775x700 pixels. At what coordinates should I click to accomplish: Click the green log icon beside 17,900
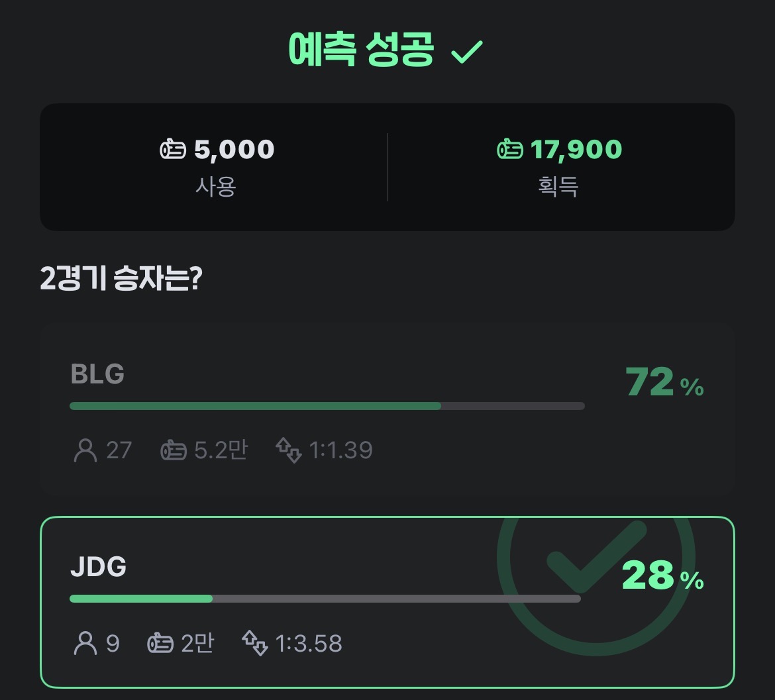pos(510,150)
